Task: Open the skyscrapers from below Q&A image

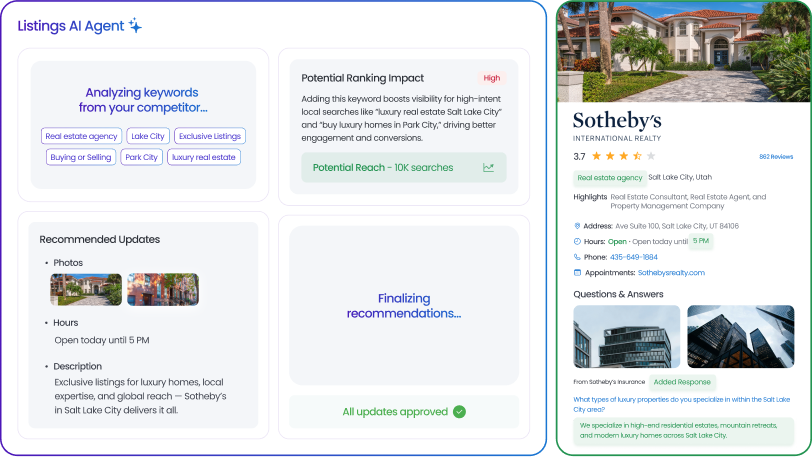Action: (741, 336)
